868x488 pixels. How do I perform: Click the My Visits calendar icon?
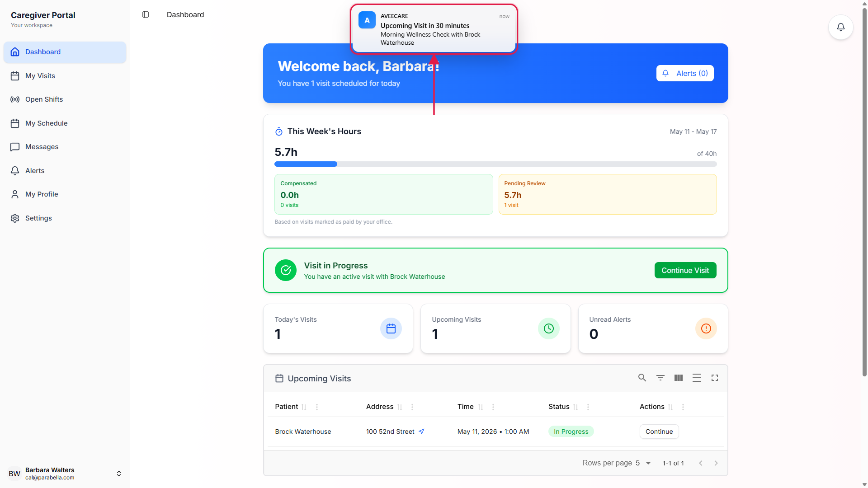(x=15, y=76)
